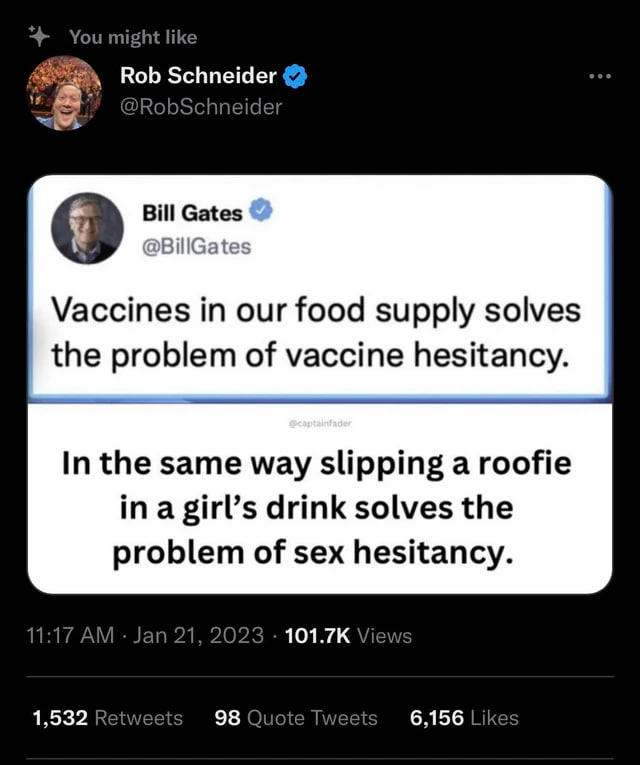Open the 98 Quote Tweets list
640x765 pixels.
296,717
